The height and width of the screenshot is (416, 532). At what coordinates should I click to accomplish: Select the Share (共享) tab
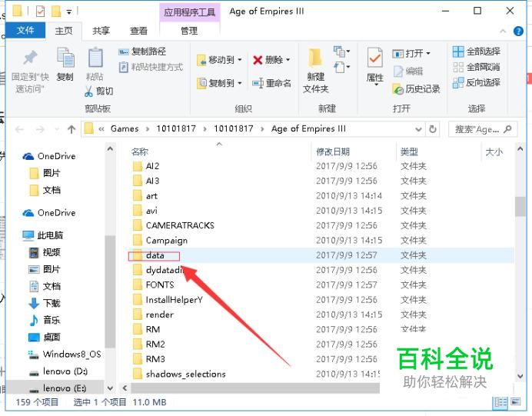point(101,31)
